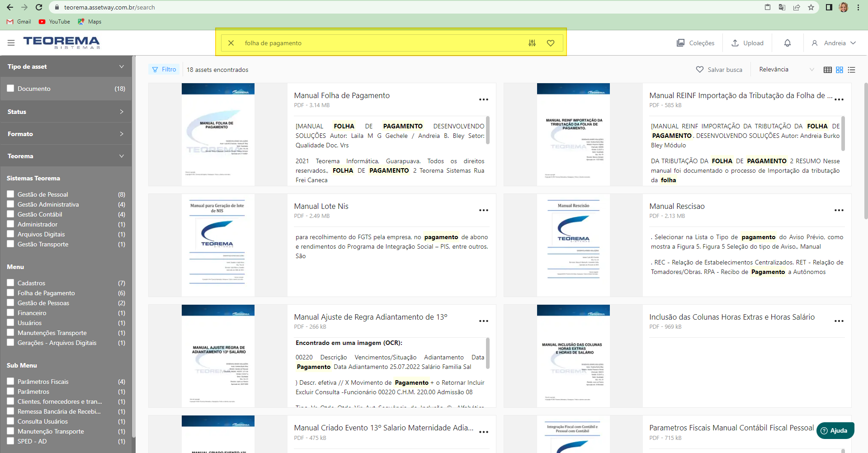
Task: Open the Andreia user dropdown
Action: click(x=834, y=43)
